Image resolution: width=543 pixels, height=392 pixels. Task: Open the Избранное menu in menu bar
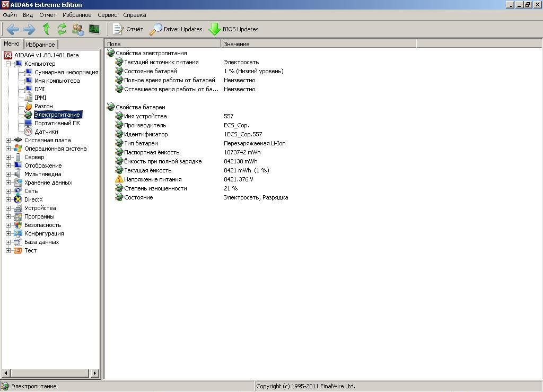(77, 15)
